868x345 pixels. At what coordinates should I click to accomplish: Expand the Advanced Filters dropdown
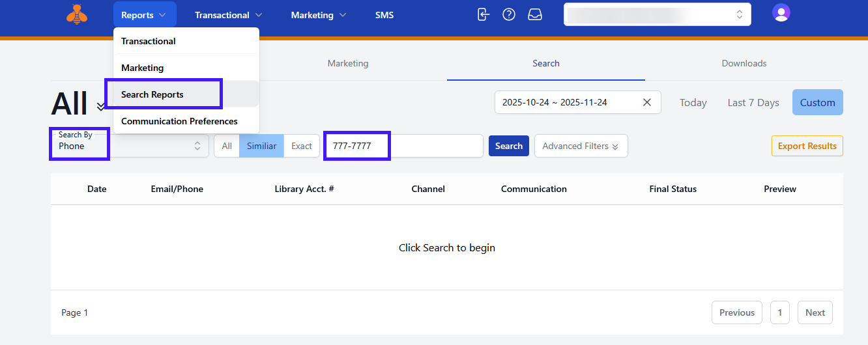point(581,146)
